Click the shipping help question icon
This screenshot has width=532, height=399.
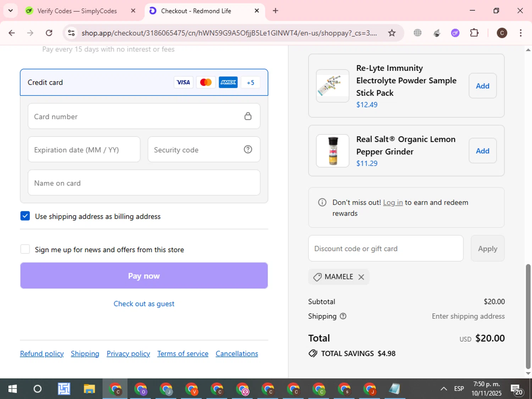pos(343,316)
